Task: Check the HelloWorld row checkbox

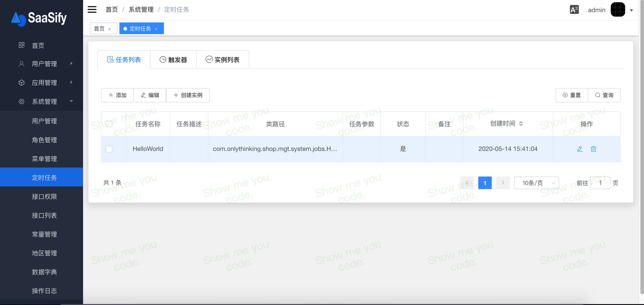Action: [x=109, y=149]
